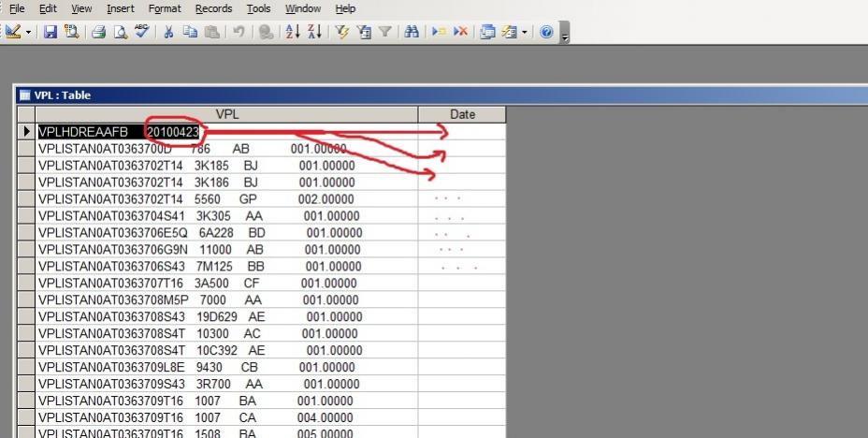The height and width of the screenshot is (438, 868).
Task: Save the table with the floppy icon
Action: [x=51, y=32]
